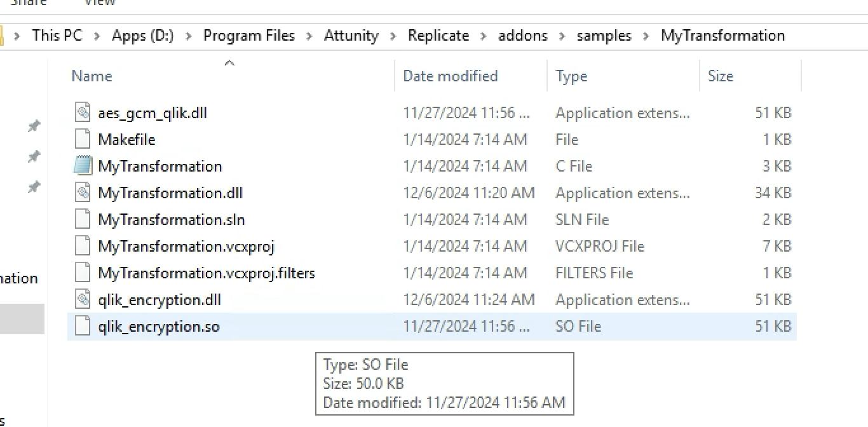Go to samples folder in breadcrumb
This screenshot has width=868, height=427.
604,36
